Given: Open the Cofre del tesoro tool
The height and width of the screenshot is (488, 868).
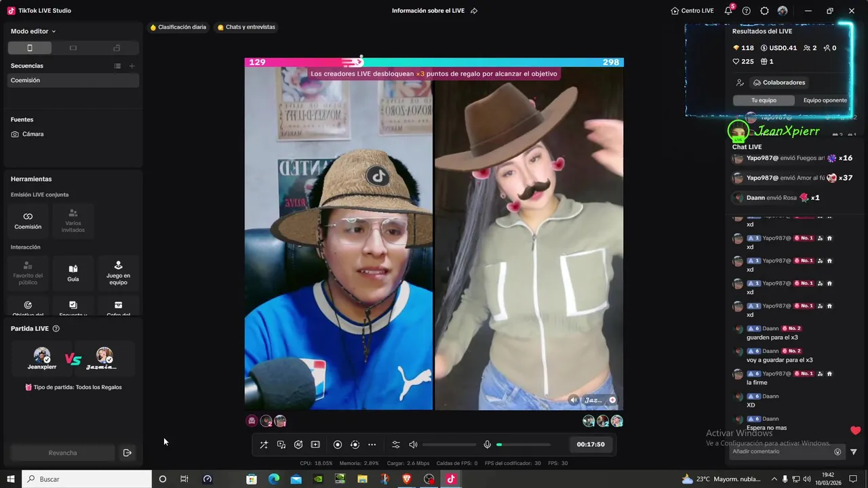Looking at the screenshot, I should 118,306.
